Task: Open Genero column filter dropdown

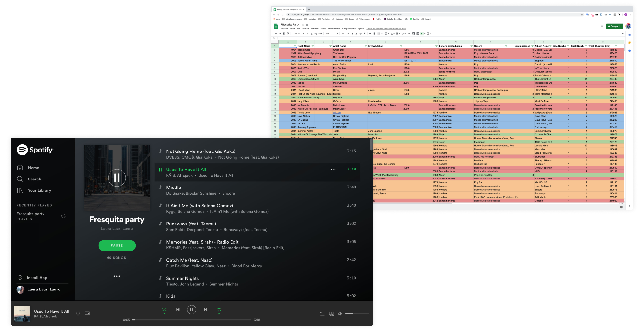Action: tap(506, 46)
